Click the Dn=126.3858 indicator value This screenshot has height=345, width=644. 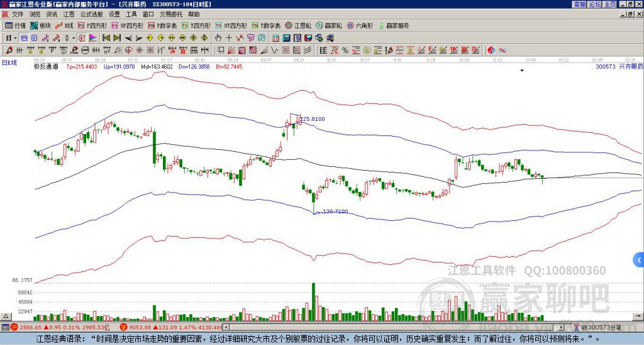(194, 66)
